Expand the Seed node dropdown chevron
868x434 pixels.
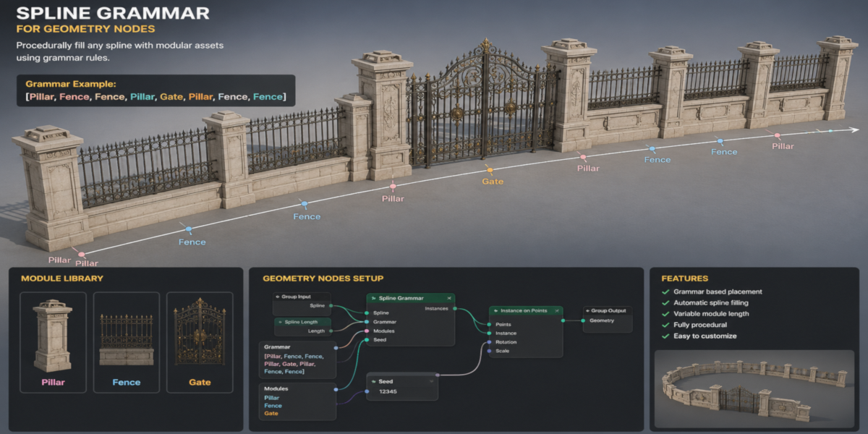coord(432,381)
